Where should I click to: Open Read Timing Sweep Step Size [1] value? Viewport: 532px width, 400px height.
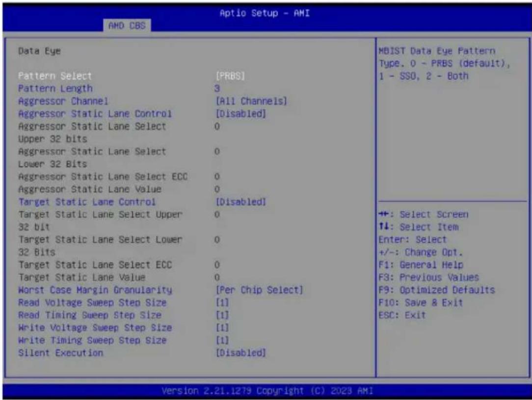coord(222,315)
